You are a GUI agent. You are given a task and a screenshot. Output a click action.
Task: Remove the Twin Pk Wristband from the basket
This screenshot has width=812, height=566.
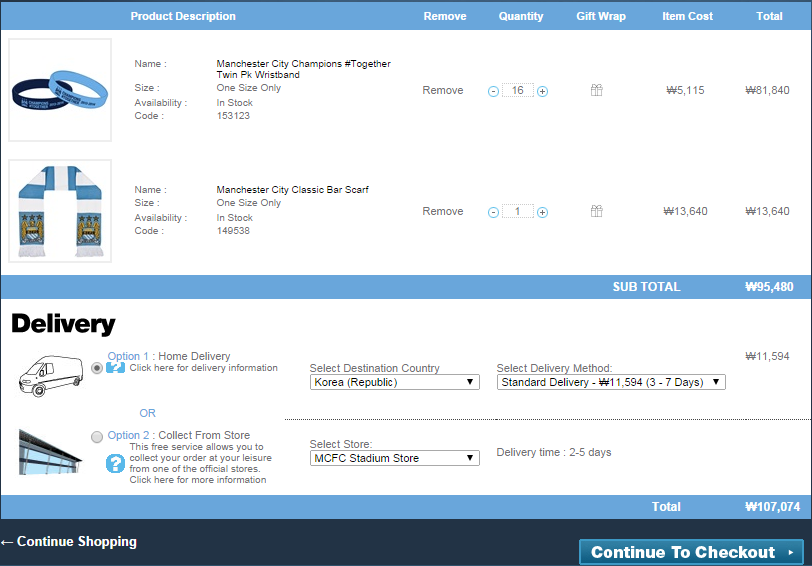[x=443, y=90]
